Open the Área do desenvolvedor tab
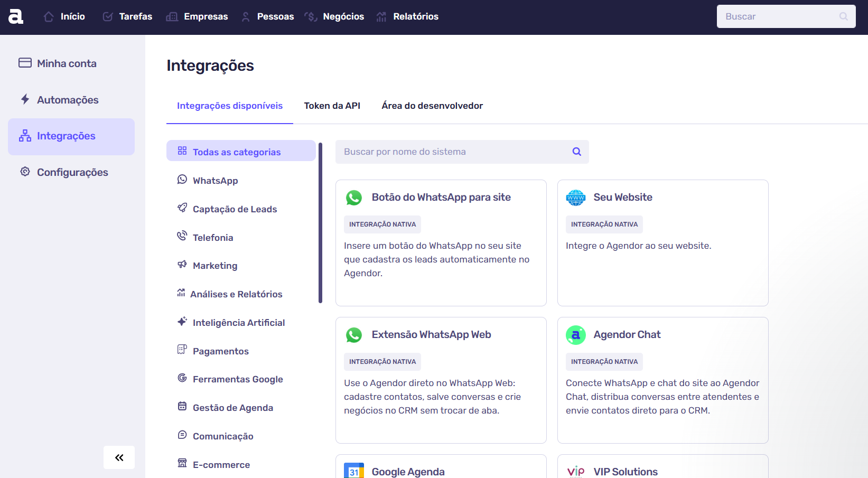The width and height of the screenshot is (868, 478). (x=432, y=106)
